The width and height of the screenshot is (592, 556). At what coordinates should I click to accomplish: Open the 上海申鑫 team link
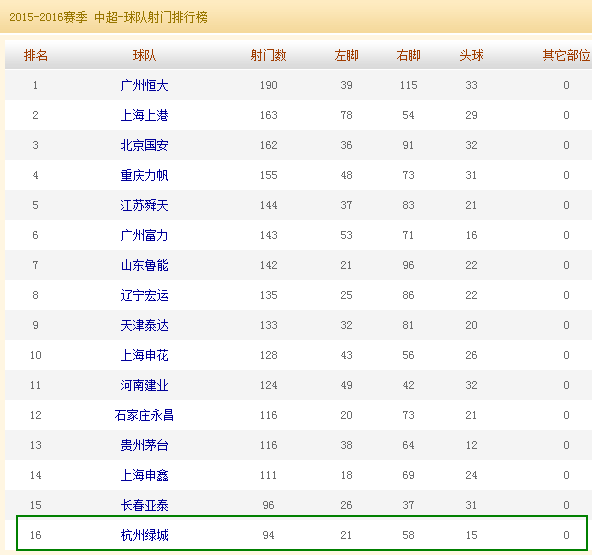(x=144, y=475)
